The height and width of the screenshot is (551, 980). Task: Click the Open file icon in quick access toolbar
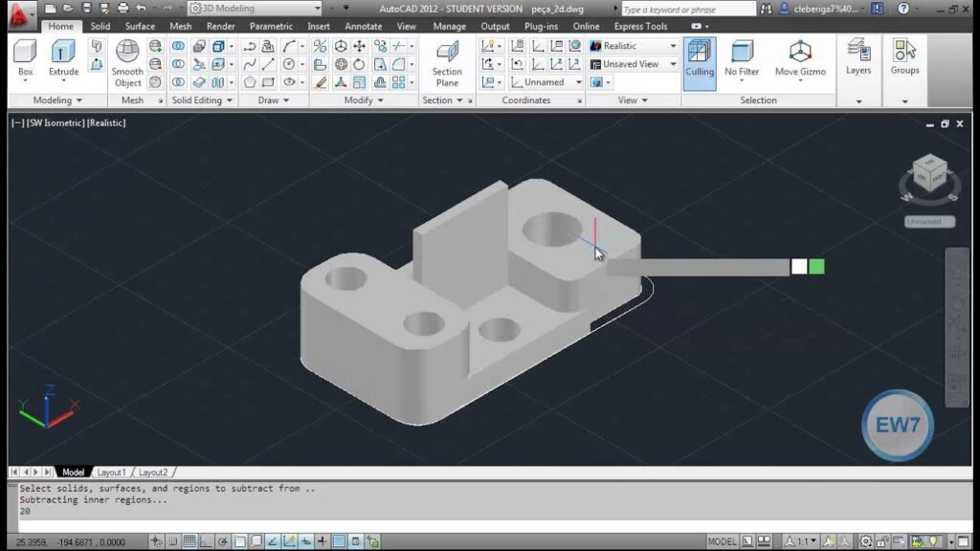click(68, 8)
